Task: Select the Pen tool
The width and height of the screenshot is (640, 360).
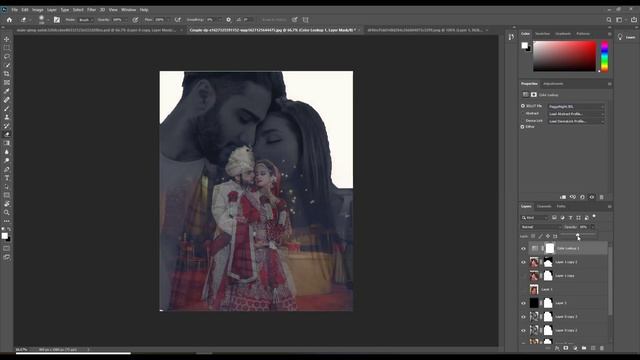Action: pos(7,169)
